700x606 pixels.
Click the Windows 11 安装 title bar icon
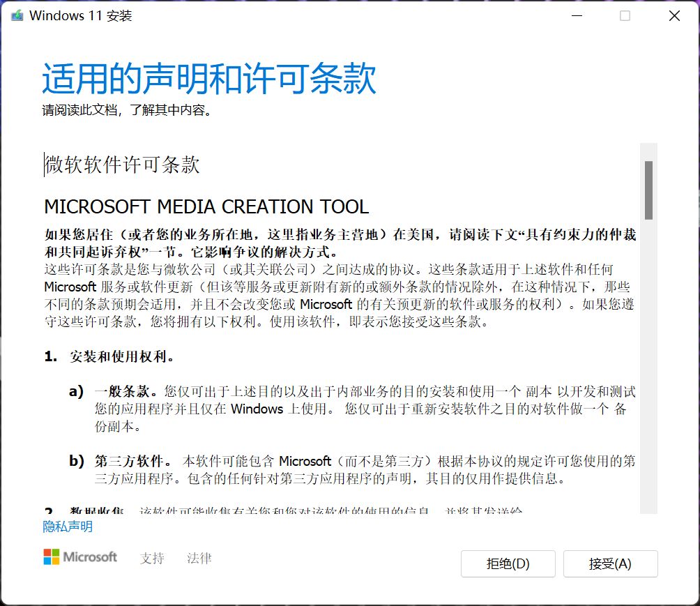click(x=15, y=15)
